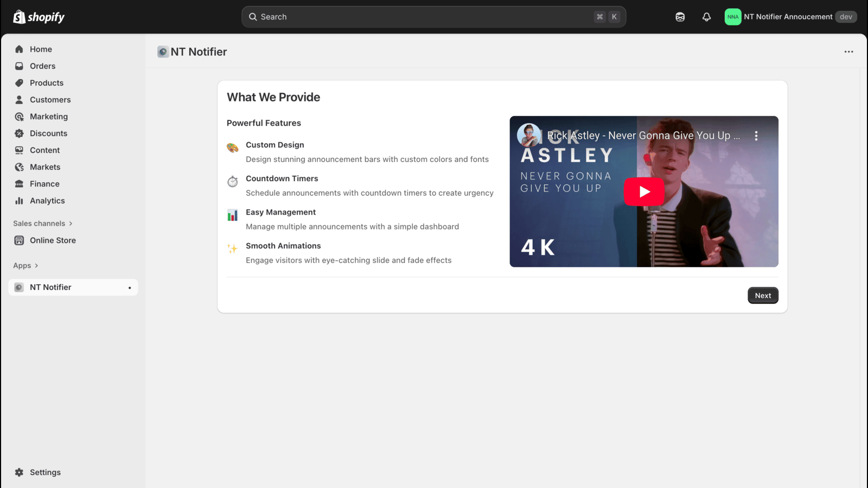Click 'Engage visitors with eye-catching' description
Viewport: 868px width, 488px height.
pos(349,260)
